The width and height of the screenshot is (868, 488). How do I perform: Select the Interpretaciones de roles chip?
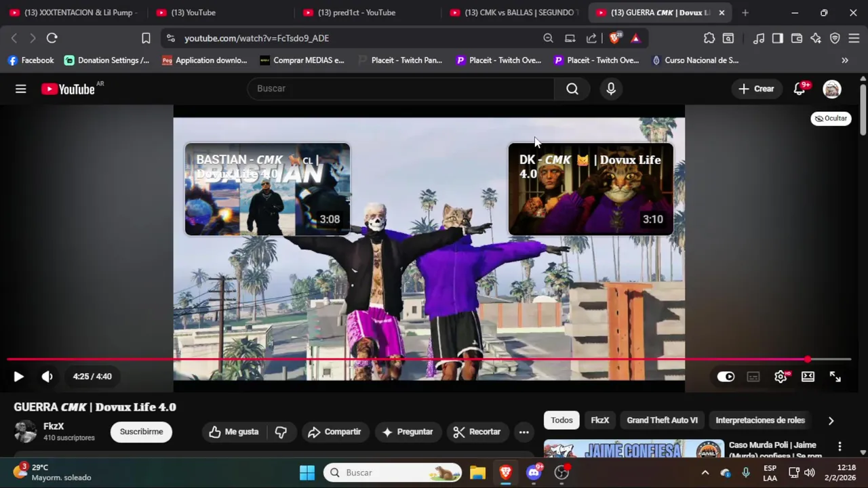tap(760, 420)
